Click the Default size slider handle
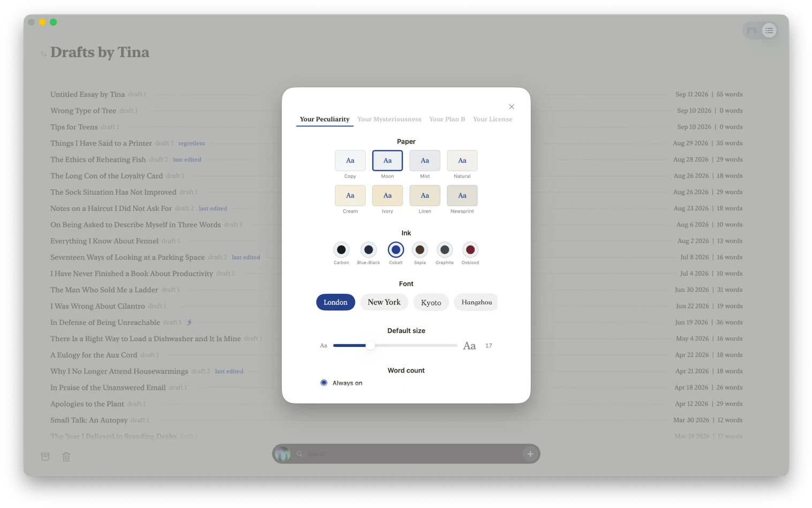The image size is (812, 508). click(370, 346)
